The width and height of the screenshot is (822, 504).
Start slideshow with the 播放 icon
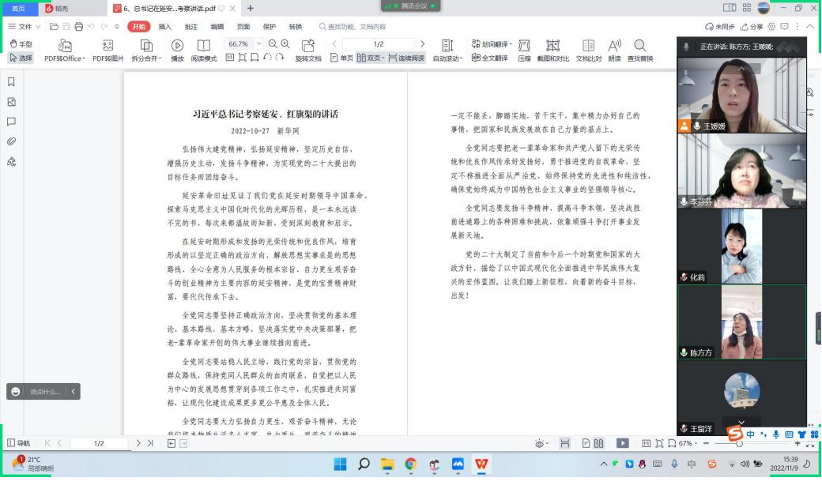coord(177,46)
